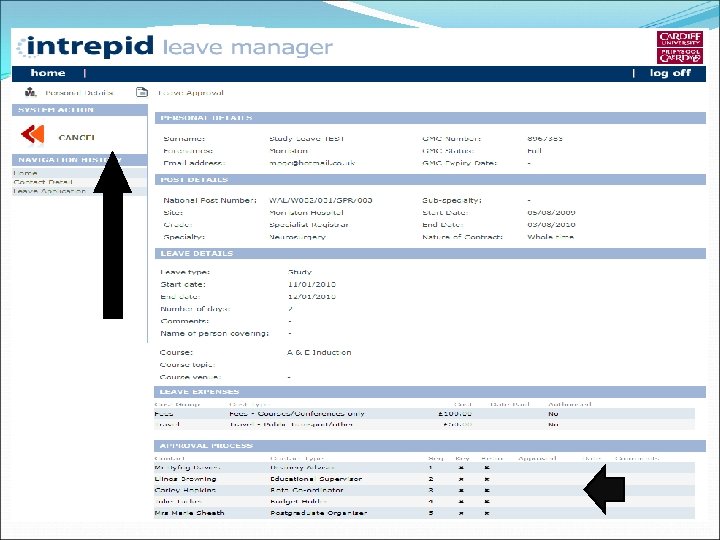Screen dimensions: 720x540
Task: Click the POST DETAILS section header
Action: point(430,180)
